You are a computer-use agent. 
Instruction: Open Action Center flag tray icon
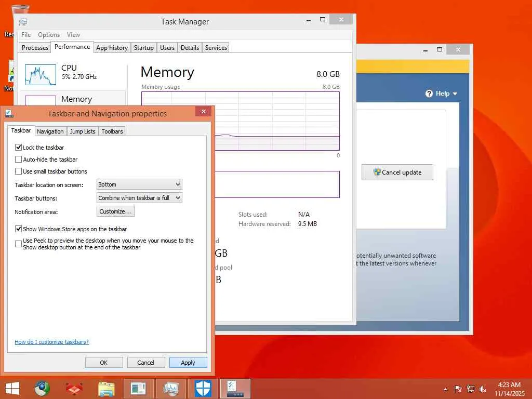click(458, 389)
